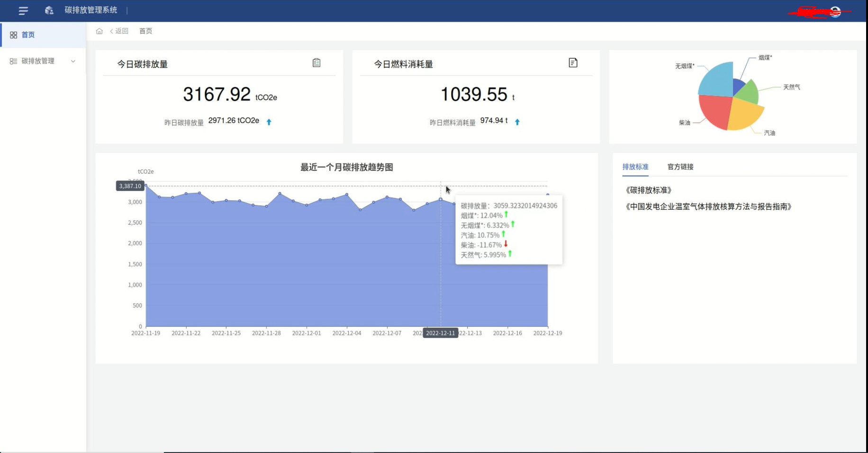Click the 汽油 pie chart label
The image size is (868, 453).
[769, 133]
